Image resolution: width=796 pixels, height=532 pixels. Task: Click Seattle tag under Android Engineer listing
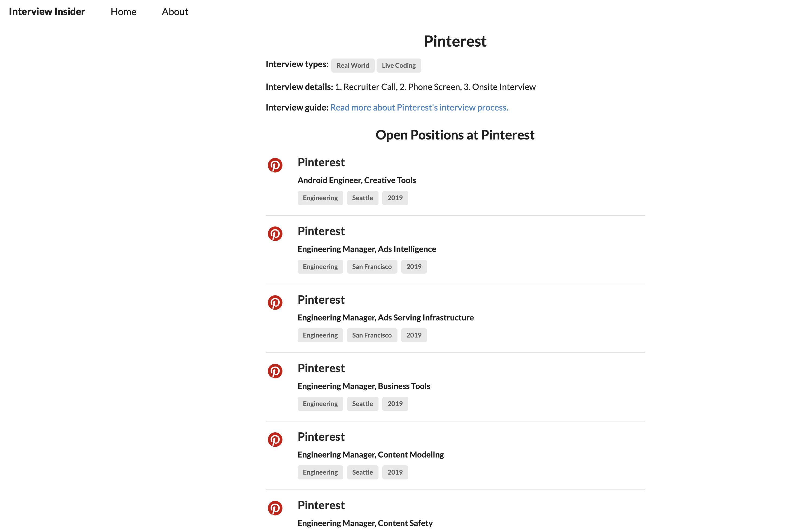point(362,198)
